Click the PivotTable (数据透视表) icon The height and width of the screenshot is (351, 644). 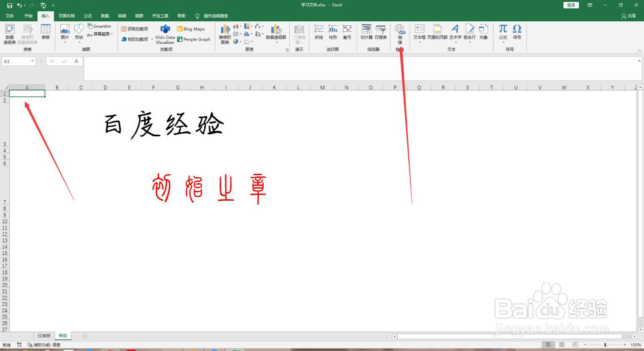(x=10, y=34)
